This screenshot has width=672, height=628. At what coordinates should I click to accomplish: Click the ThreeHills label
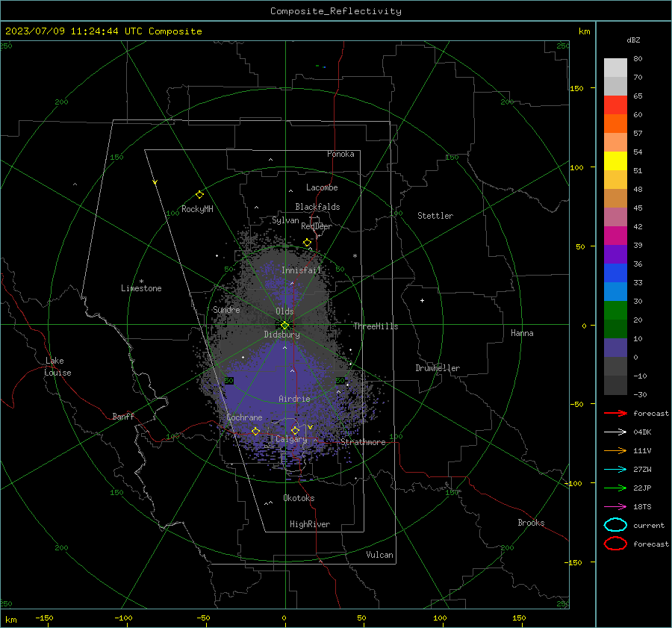tap(376, 326)
